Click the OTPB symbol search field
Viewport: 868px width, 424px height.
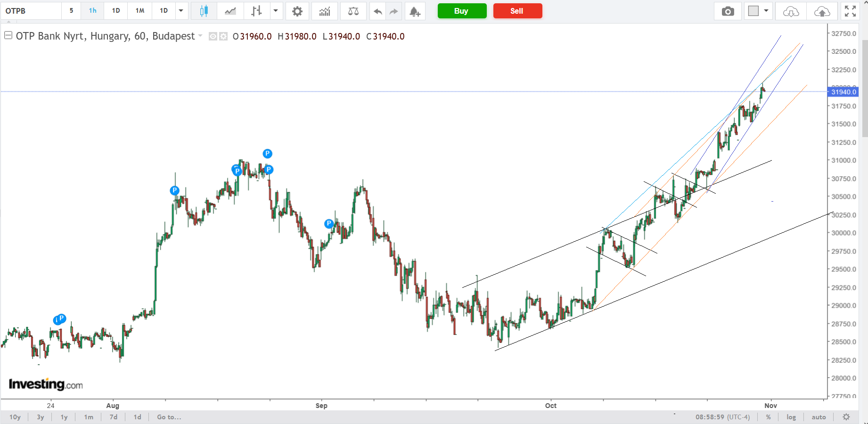31,11
